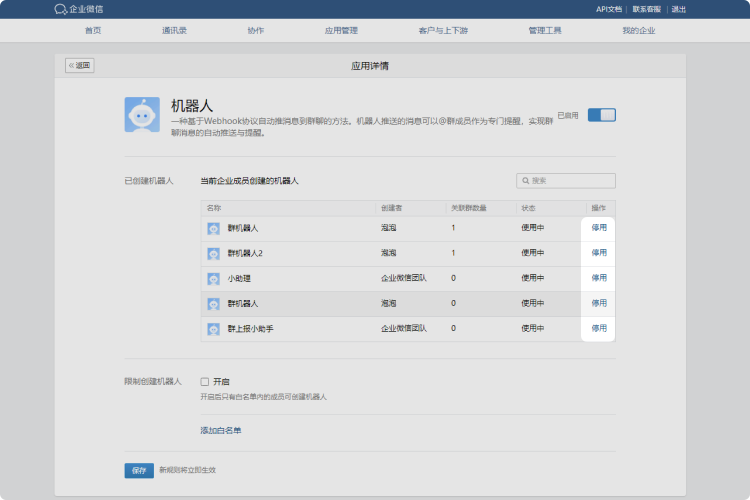This screenshot has height=500, width=750.
Task: Click 退出 to log out
Action: point(679,9)
